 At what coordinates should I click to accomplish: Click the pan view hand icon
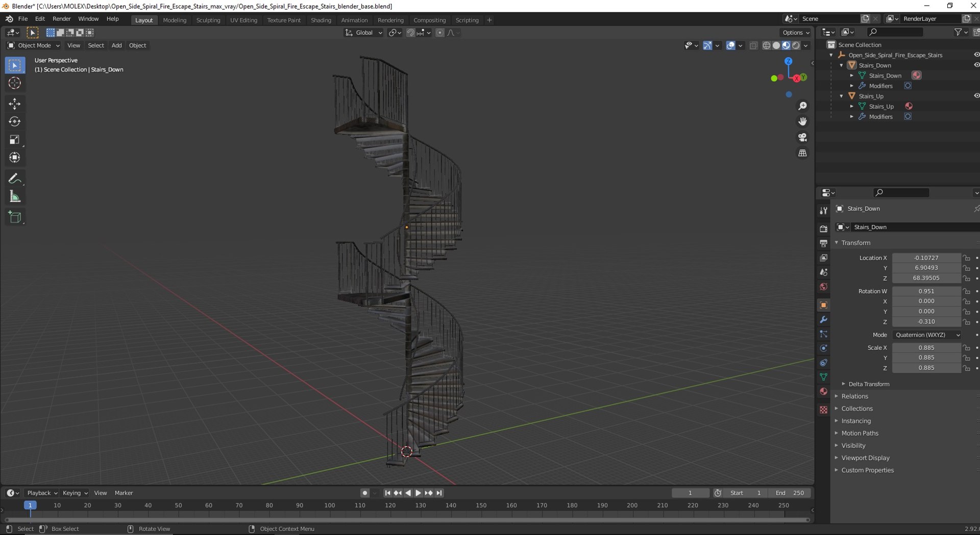tap(802, 121)
